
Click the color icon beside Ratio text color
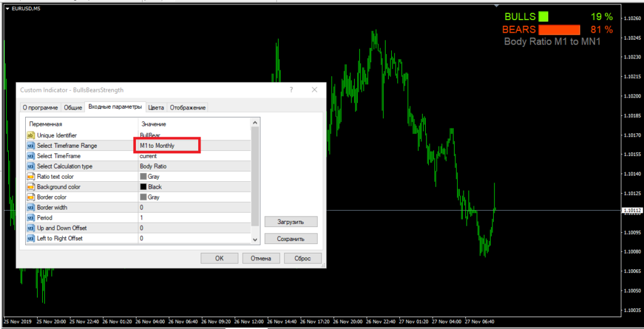point(30,177)
